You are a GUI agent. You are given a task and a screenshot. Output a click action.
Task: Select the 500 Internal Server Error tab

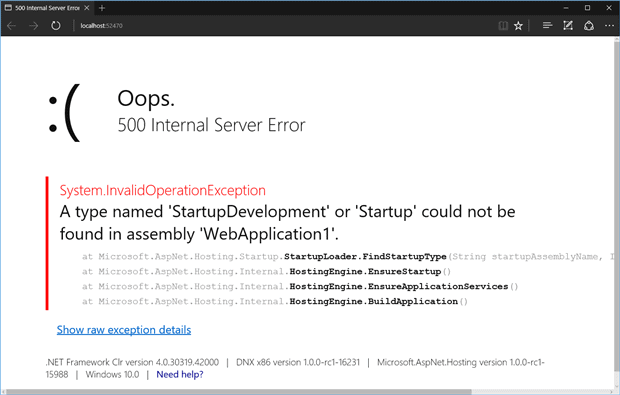coord(47,8)
